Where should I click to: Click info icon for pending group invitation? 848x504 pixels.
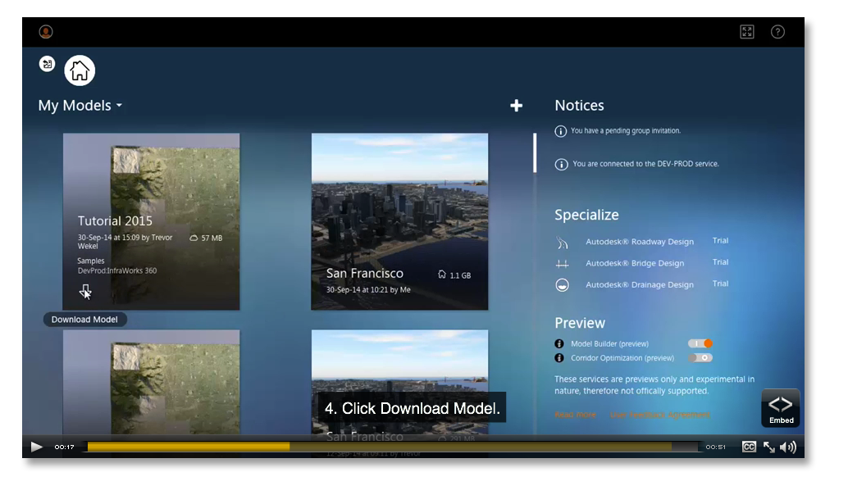pos(560,131)
